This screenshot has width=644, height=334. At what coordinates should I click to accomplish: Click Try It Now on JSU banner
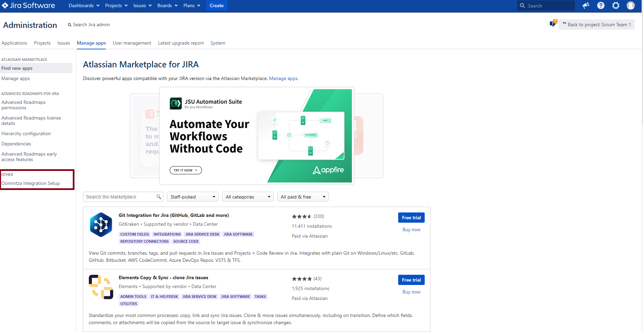tap(186, 170)
